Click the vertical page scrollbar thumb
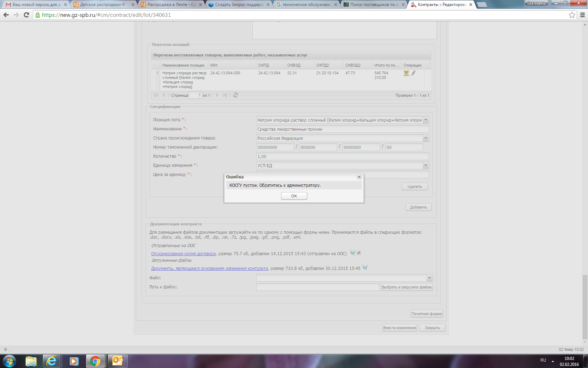The width and height of the screenshot is (588, 368). (x=584, y=307)
